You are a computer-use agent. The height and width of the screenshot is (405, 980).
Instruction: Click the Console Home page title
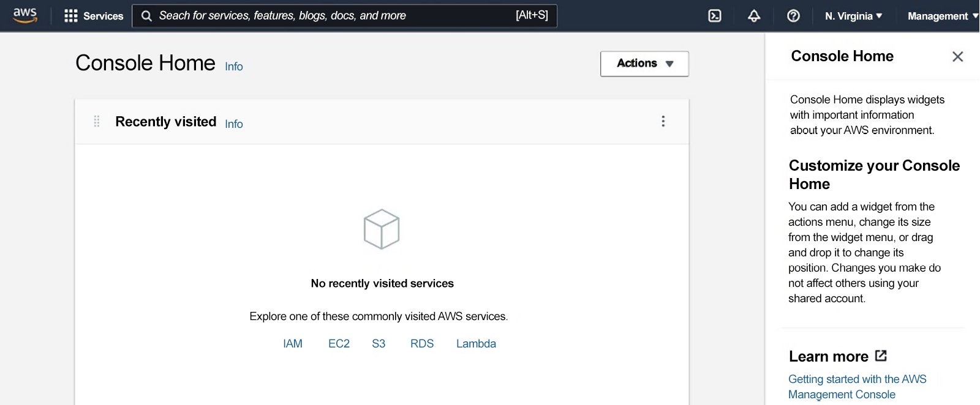coord(145,63)
